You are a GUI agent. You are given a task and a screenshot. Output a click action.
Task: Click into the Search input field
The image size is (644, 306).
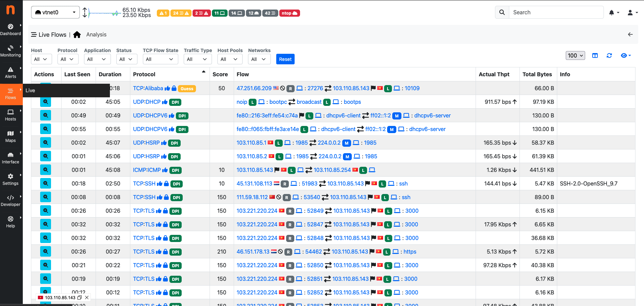556,13
